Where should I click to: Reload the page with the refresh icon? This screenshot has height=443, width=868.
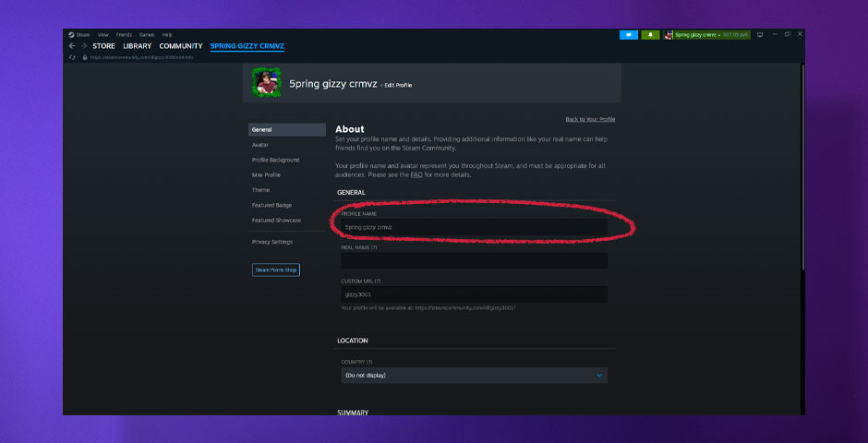pos(72,57)
